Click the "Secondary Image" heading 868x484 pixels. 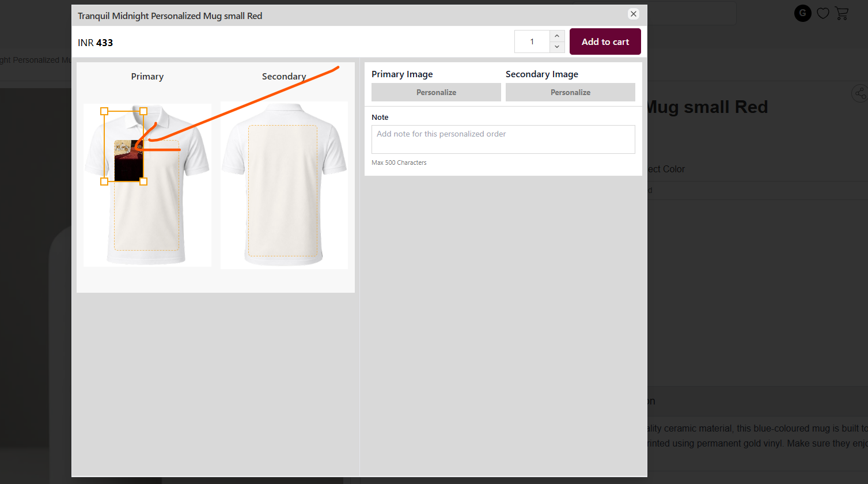542,74
